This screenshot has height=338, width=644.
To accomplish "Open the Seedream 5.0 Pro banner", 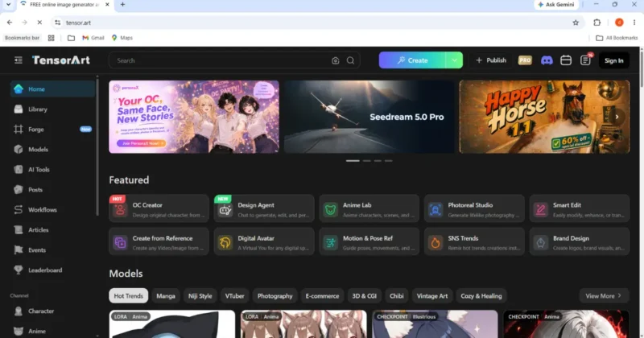I will click(x=369, y=117).
